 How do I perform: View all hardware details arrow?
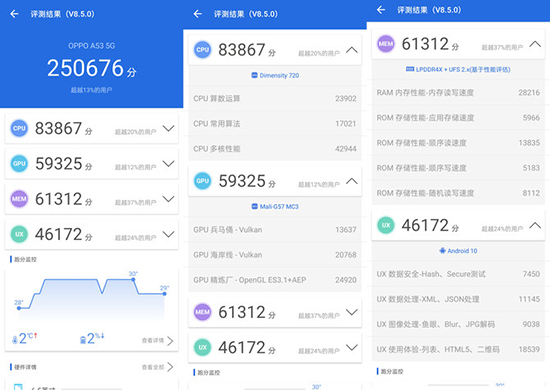[x=170, y=367]
